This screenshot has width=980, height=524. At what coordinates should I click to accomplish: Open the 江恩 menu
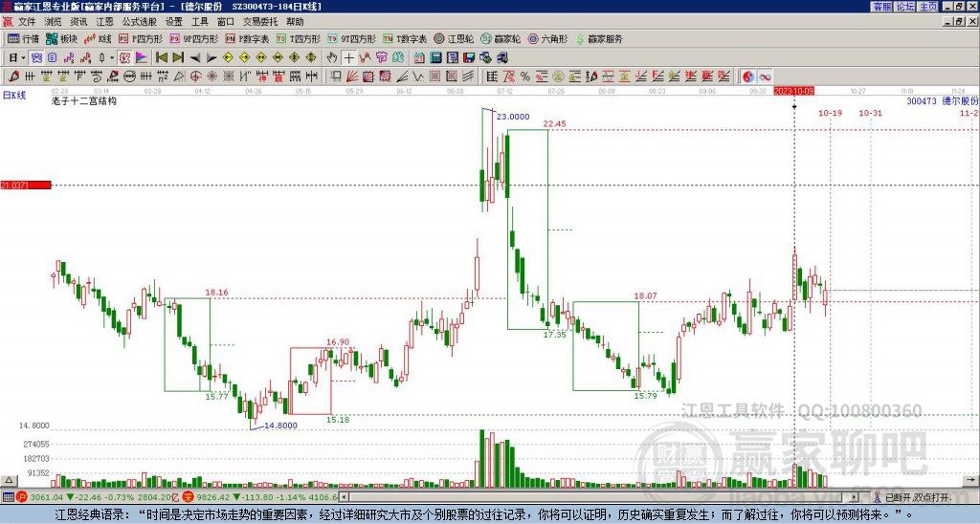[104, 22]
